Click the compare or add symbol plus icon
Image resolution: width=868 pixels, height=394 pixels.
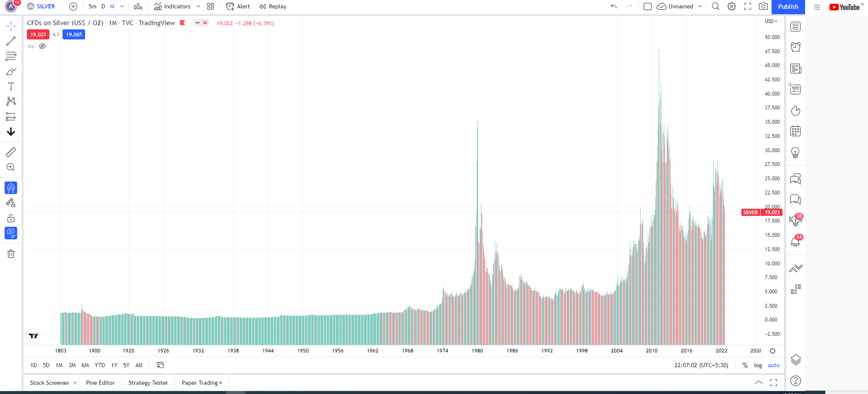pos(73,6)
